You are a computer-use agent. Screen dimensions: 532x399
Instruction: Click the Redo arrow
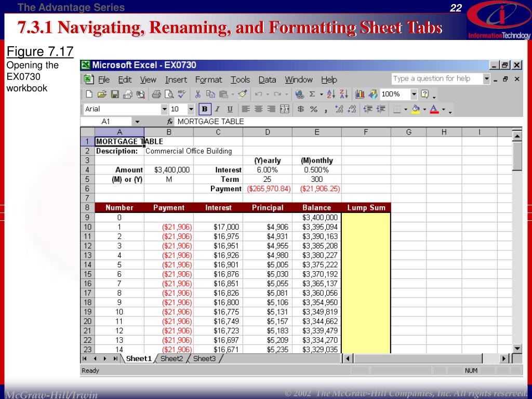click(x=277, y=95)
